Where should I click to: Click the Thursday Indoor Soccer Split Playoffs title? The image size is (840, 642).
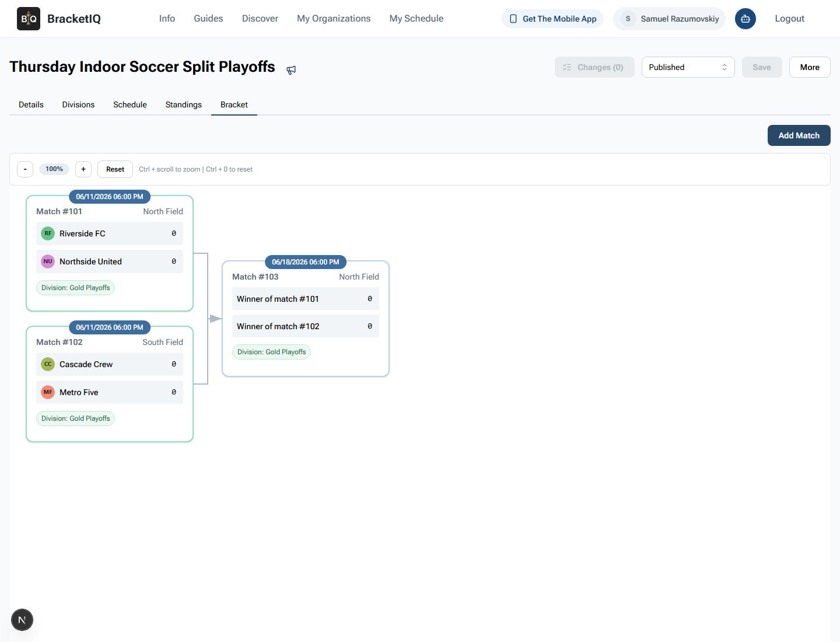tap(142, 67)
